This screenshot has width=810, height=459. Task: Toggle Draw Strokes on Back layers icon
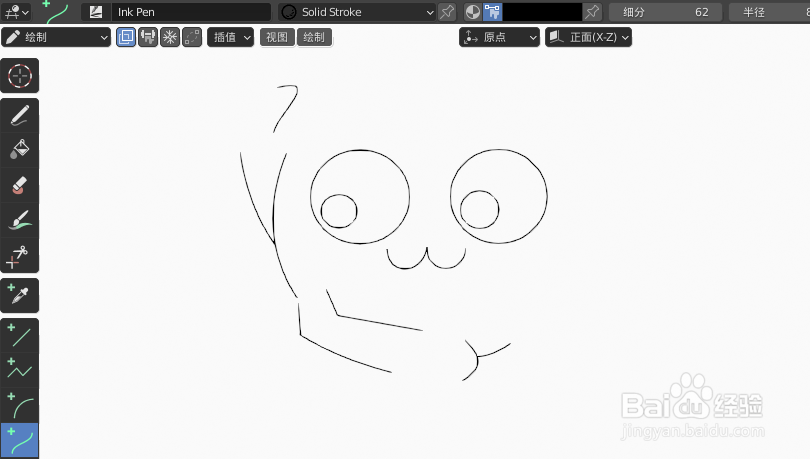click(126, 37)
